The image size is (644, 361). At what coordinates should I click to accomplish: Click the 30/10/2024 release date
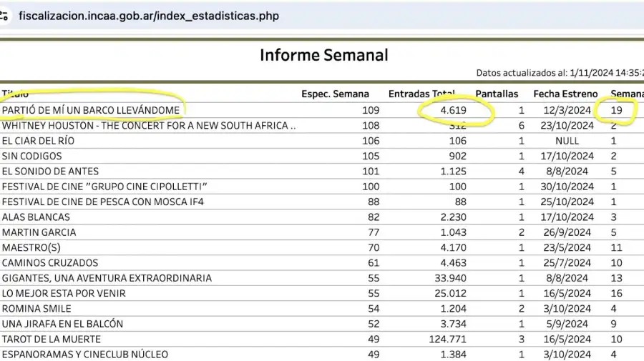tap(567, 187)
